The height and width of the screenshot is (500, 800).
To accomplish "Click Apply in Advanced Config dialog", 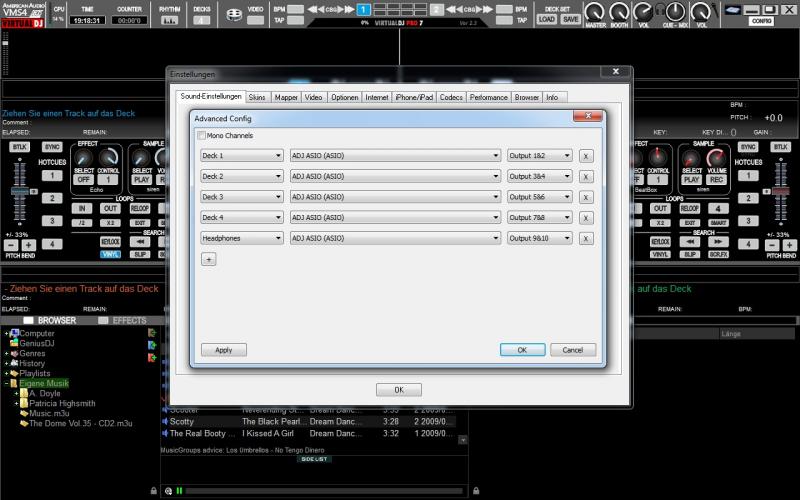I will [223, 350].
